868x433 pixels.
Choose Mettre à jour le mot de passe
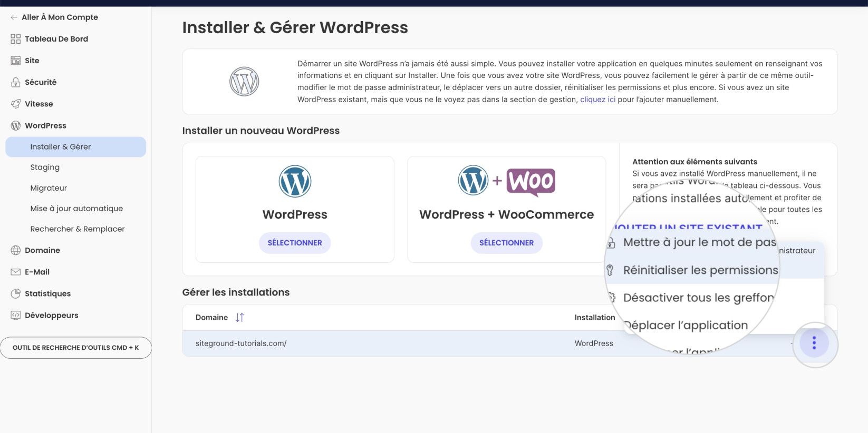coord(699,242)
